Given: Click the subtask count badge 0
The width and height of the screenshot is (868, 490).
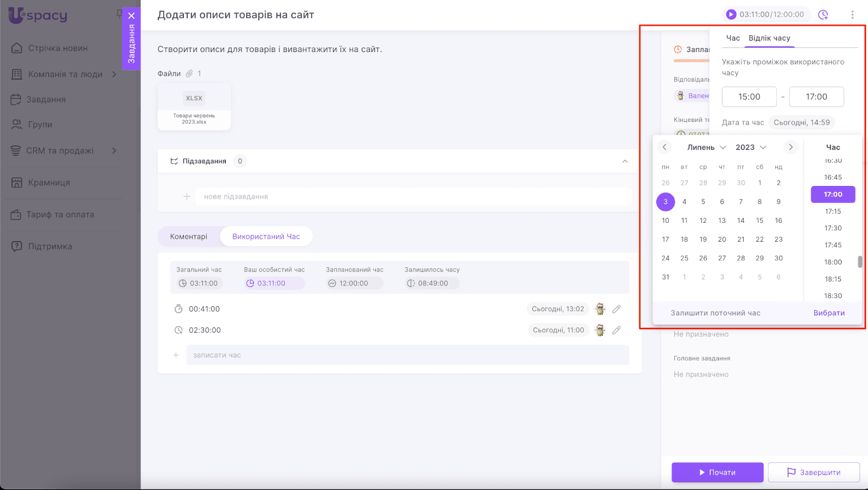Looking at the screenshot, I should click(240, 161).
